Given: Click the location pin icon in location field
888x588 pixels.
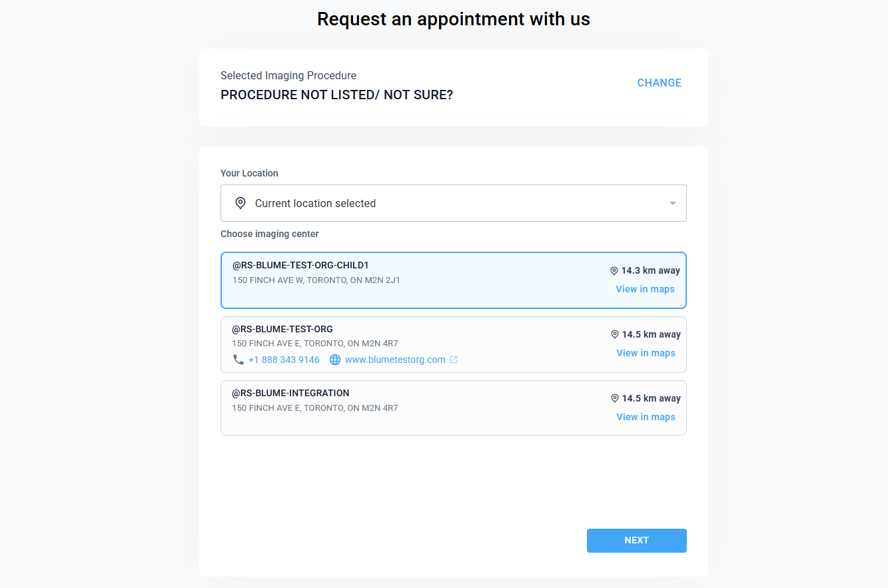Looking at the screenshot, I should 240,202.
